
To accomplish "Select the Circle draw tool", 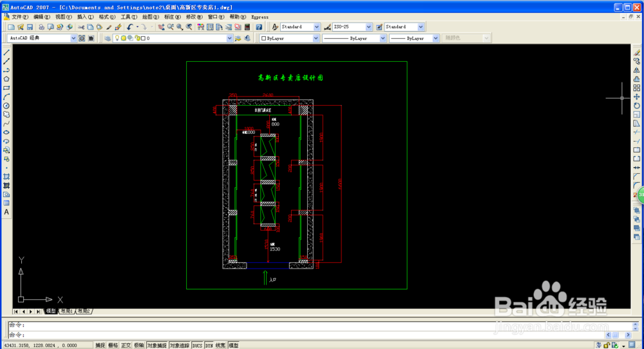I will coord(6,106).
